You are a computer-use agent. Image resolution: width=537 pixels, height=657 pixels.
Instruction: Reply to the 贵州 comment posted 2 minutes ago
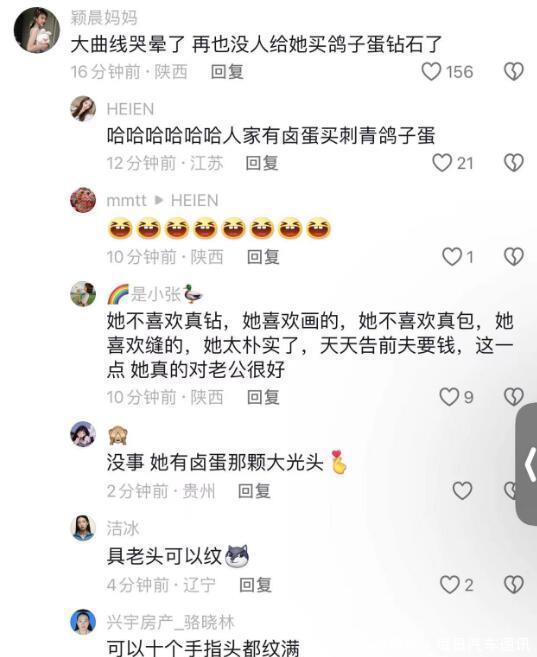coord(254,491)
